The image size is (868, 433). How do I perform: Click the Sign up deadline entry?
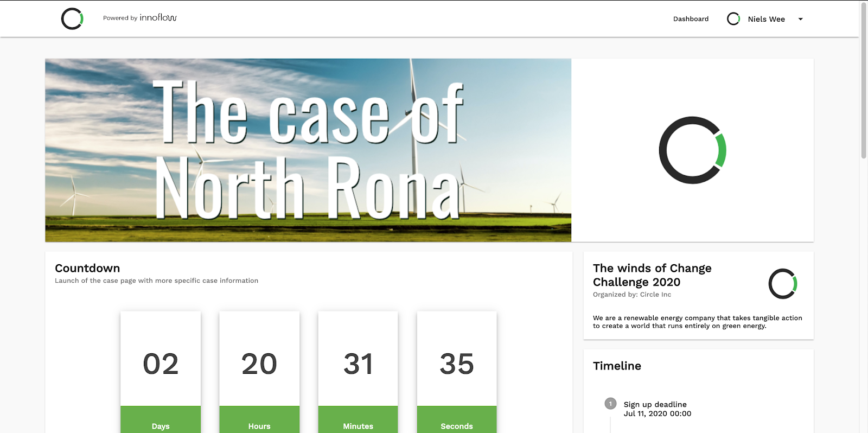[655, 404]
